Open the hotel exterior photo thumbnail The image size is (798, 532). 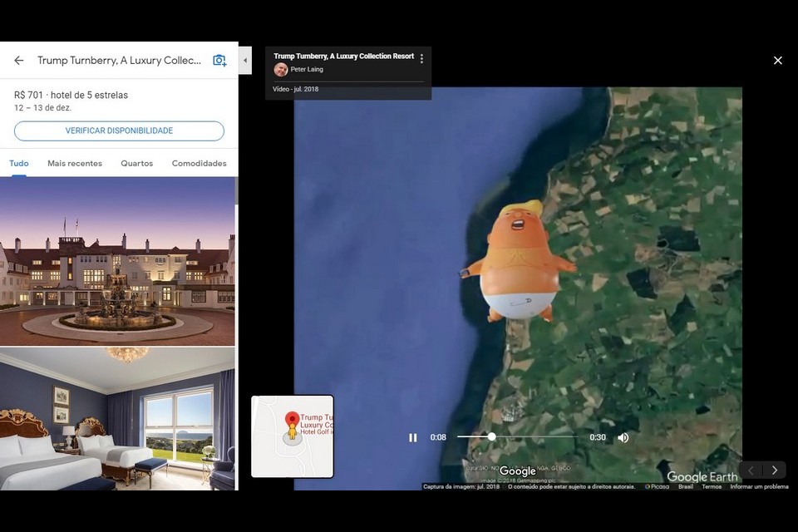coord(117,262)
